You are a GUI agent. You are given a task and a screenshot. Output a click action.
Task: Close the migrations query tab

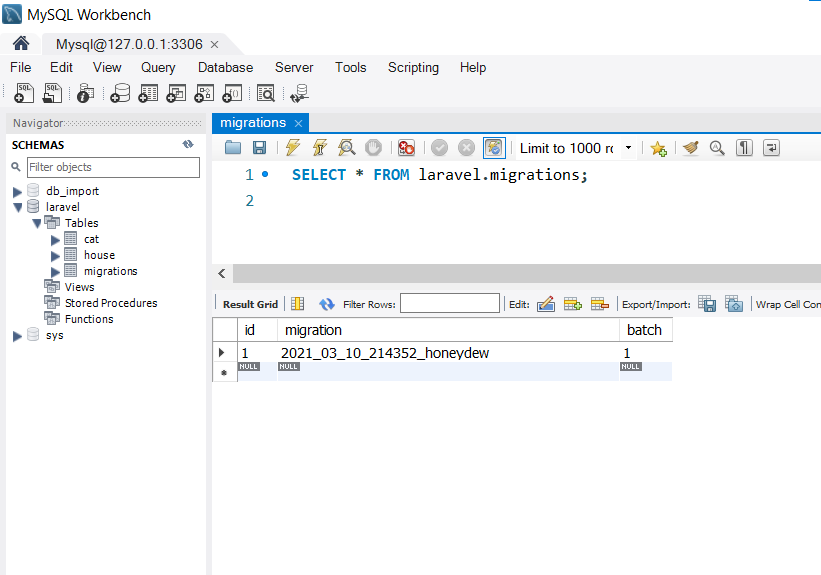pyautogui.click(x=298, y=123)
